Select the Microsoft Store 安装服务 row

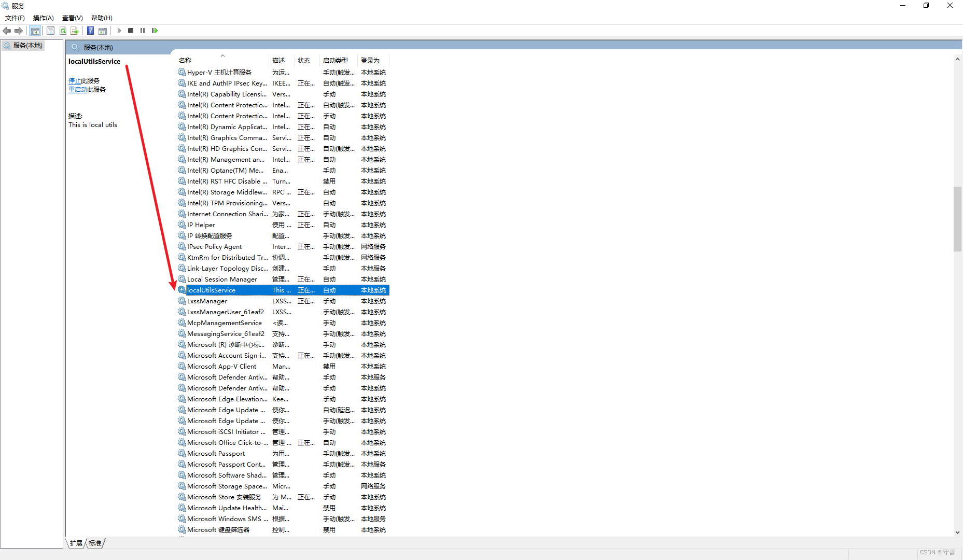[283, 497]
